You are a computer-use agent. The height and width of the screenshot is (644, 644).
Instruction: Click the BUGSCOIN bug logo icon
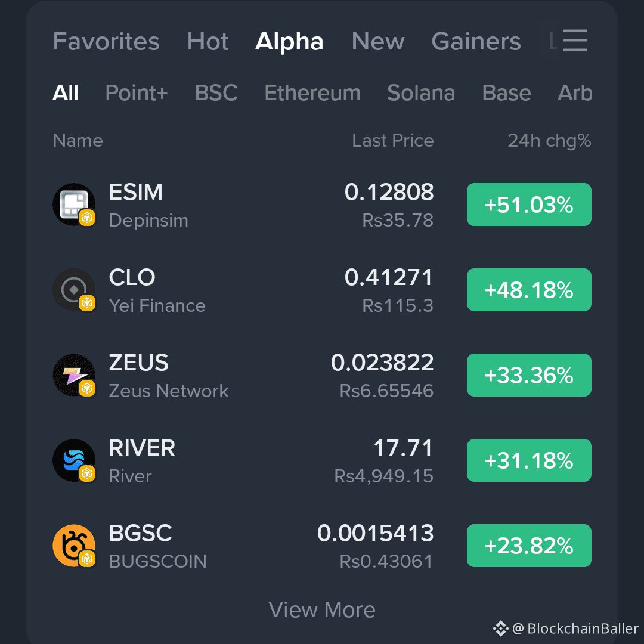[x=74, y=546]
